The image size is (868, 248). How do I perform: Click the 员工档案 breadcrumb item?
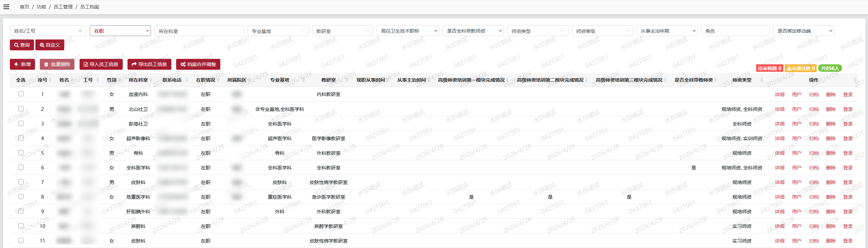pyautogui.click(x=90, y=7)
